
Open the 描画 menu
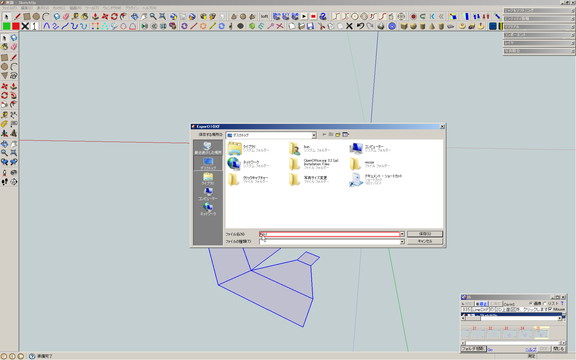pyautogui.click(x=76, y=8)
